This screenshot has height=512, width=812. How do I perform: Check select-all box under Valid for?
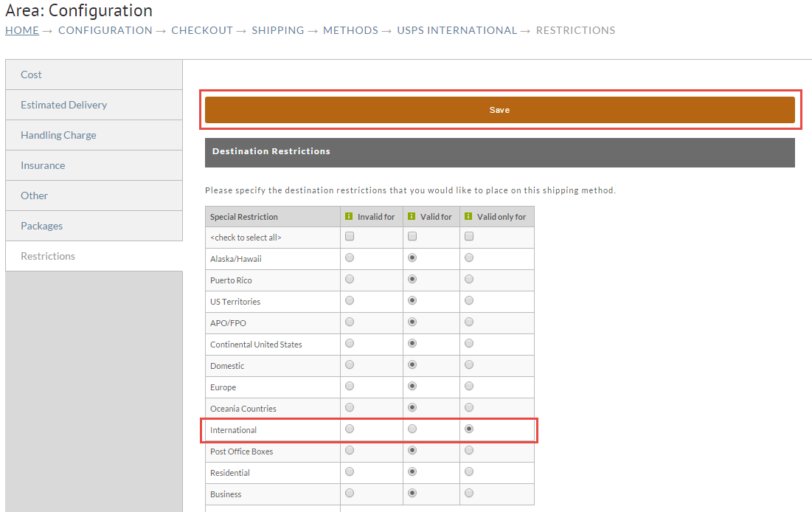(x=412, y=236)
